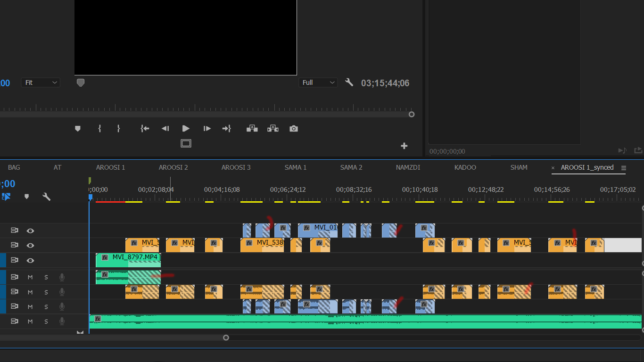The width and height of the screenshot is (644, 362).
Task: Click the Mark In bracket button
Action: coord(99,129)
